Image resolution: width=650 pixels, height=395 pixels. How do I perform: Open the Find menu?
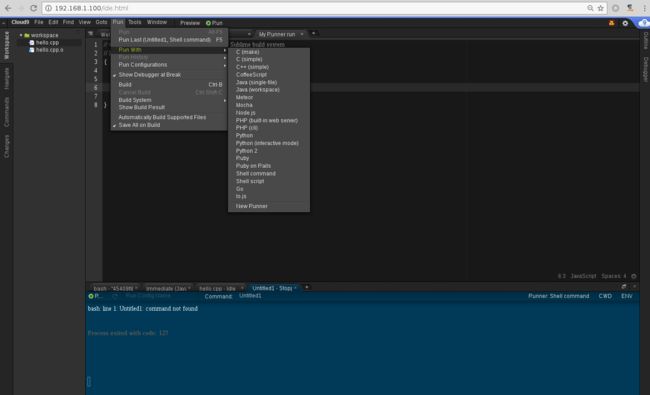coord(68,22)
